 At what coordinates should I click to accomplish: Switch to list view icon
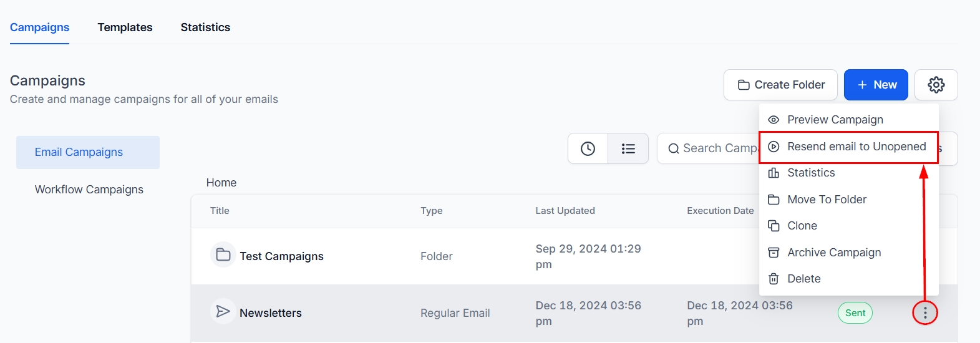point(628,148)
